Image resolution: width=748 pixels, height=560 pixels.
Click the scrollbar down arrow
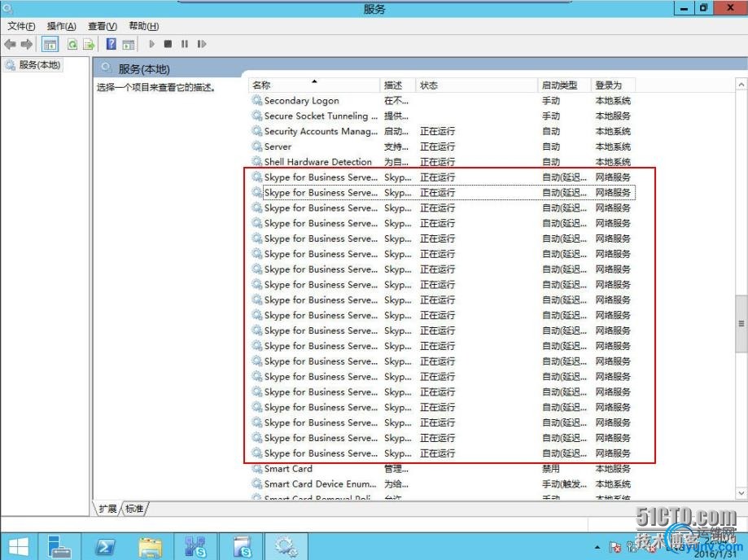(741, 493)
